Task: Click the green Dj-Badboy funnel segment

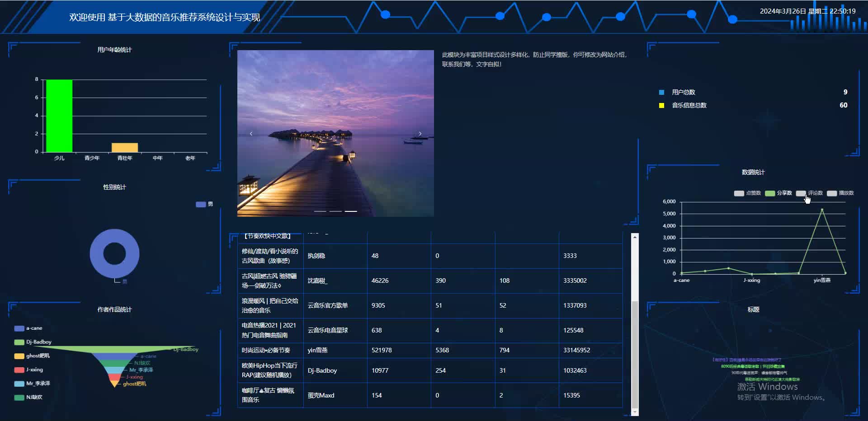Action: point(114,349)
